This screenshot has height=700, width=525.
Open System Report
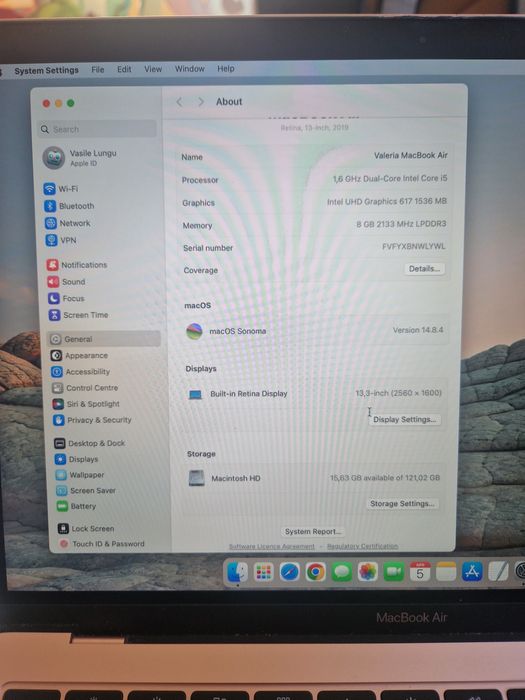coord(312,531)
